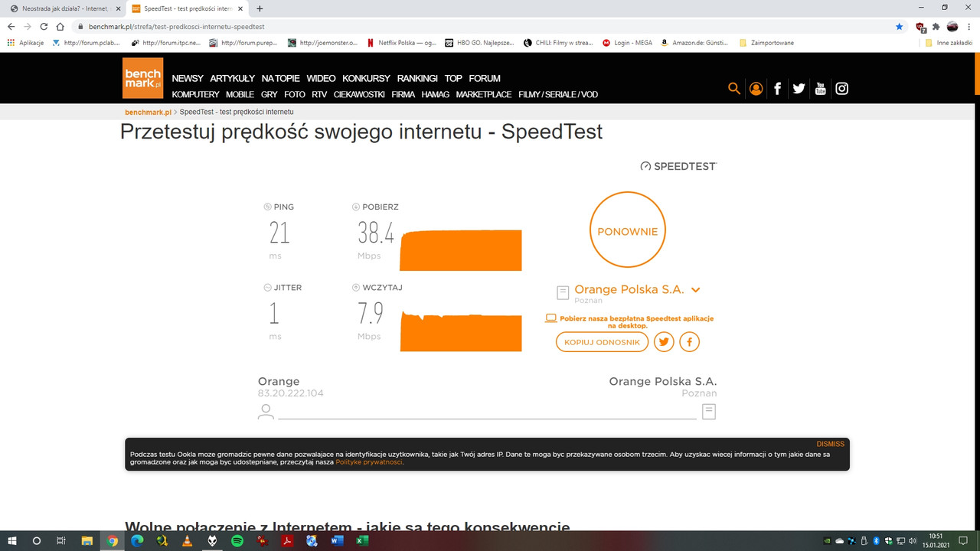Viewport: 980px width, 551px height.
Task: Open the NEWSY menu item
Action: (x=188, y=78)
